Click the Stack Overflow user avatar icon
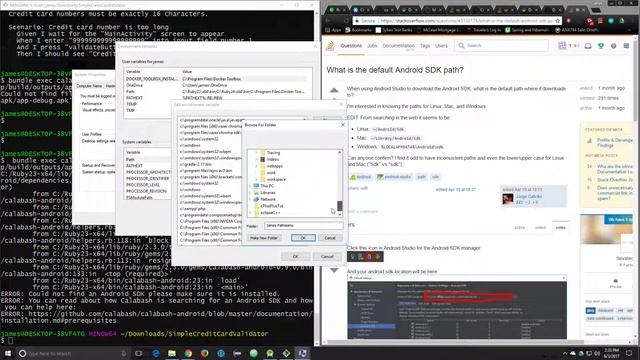This screenshot has width=640, height=360. click(562, 46)
